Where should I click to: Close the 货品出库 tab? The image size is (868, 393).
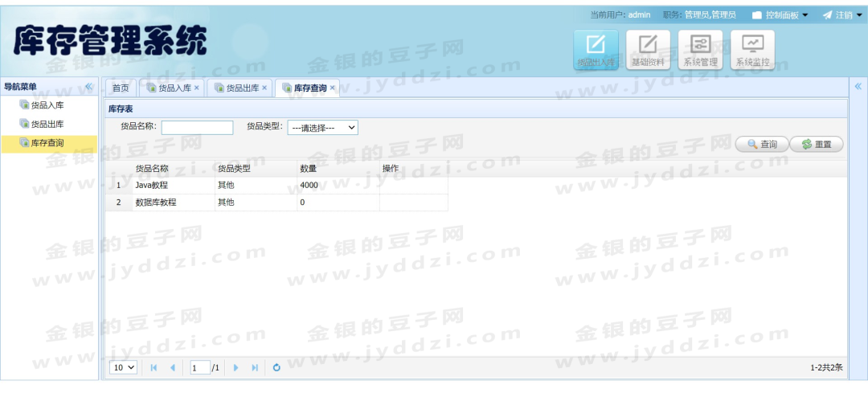coord(264,88)
